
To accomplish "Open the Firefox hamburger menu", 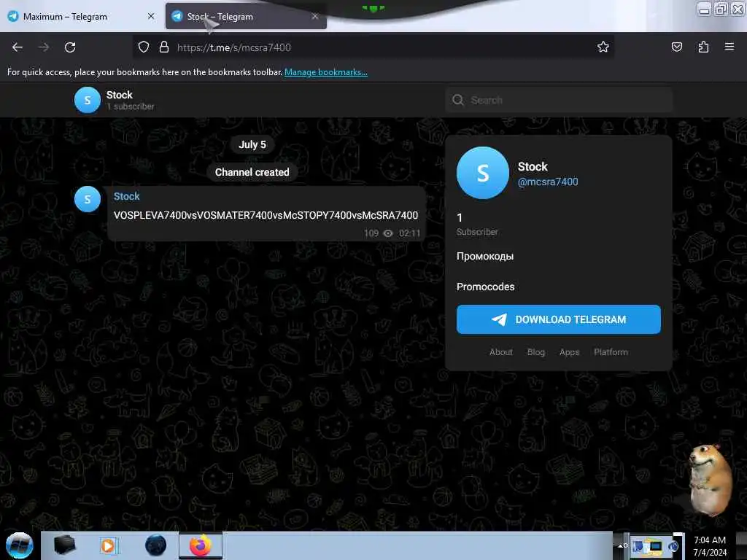I will 729,47.
